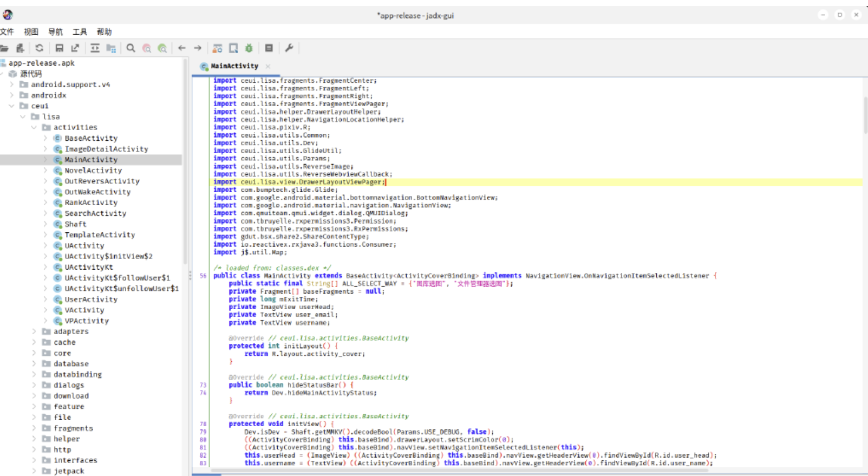The image size is (868, 476).
Task: Click the Export project icon
Action: click(x=75, y=48)
